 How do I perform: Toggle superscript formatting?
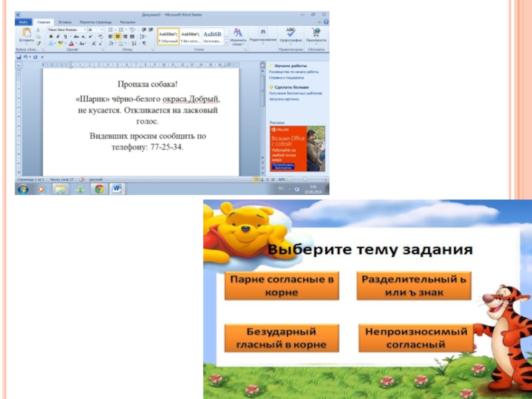point(90,37)
